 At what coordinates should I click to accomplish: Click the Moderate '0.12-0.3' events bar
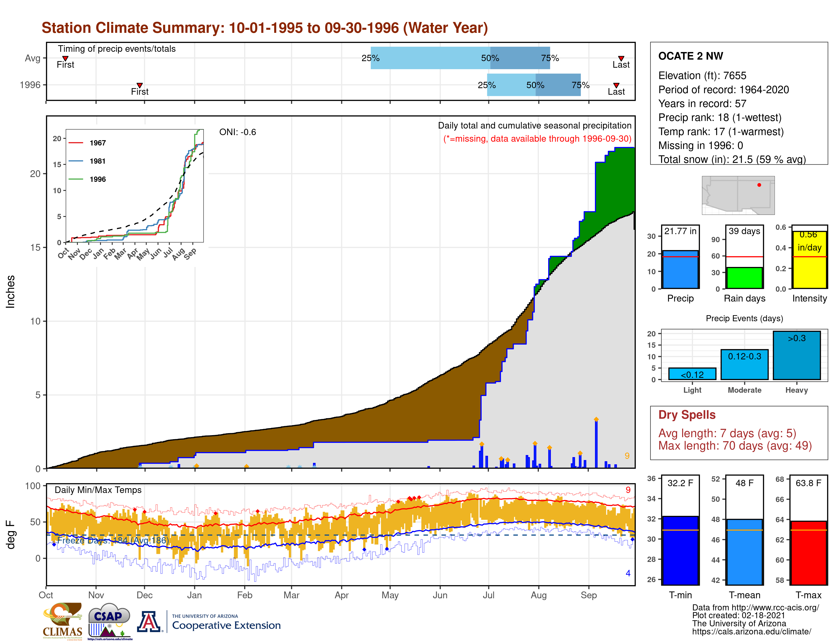click(744, 365)
